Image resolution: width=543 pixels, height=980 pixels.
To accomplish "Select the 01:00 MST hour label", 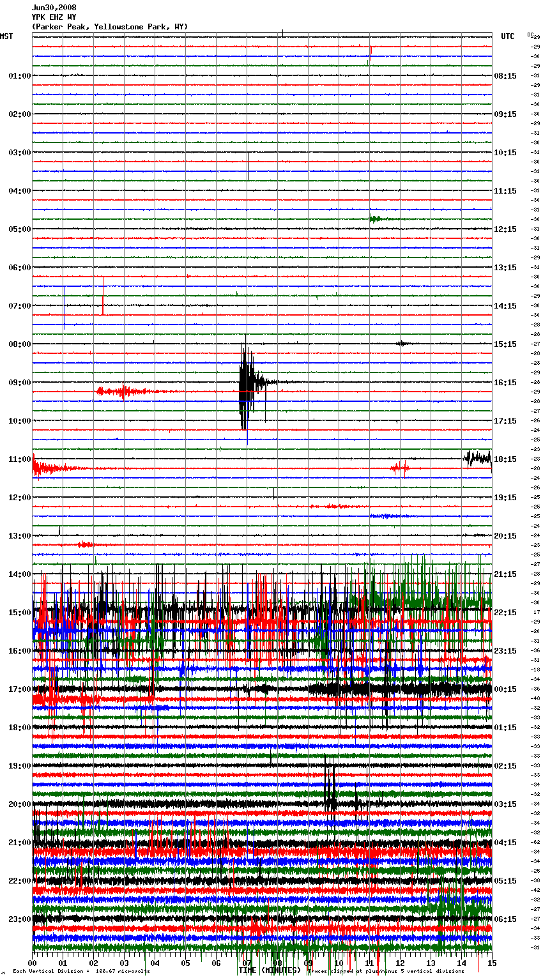I will point(20,76).
